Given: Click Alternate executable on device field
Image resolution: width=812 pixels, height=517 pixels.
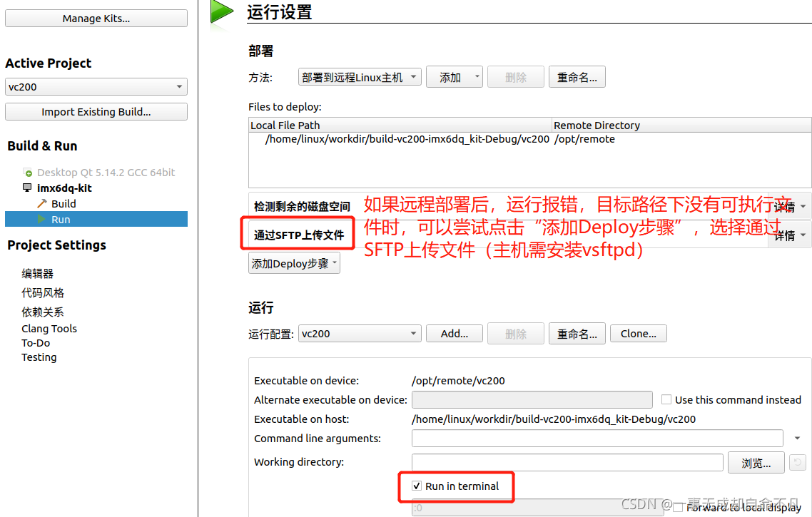Looking at the screenshot, I should (x=532, y=400).
